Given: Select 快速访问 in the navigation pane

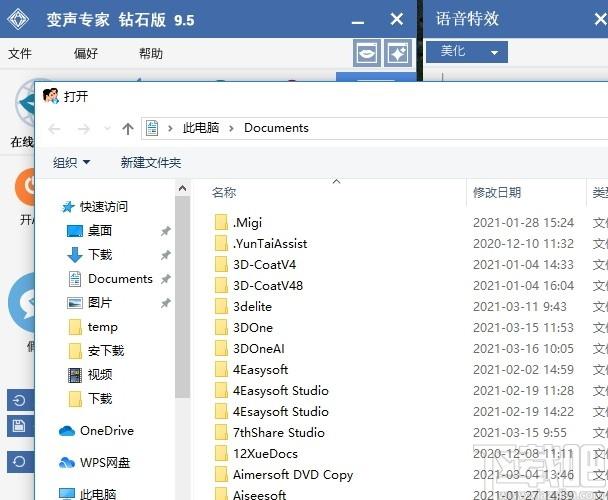Looking at the screenshot, I should coord(95,206).
